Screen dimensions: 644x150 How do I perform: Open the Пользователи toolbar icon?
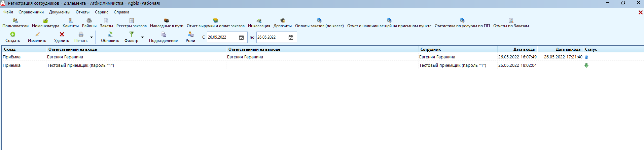[x=15, y=23]
